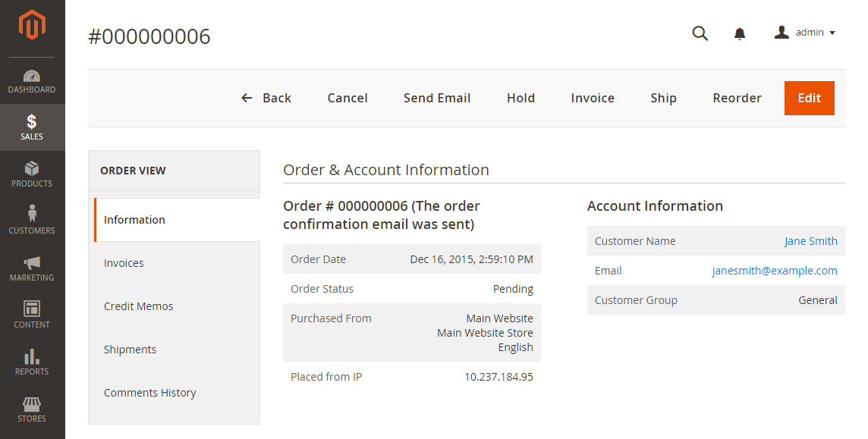868x439 pixels.
Task: Click the search magnifier icon
Action: 700,33
